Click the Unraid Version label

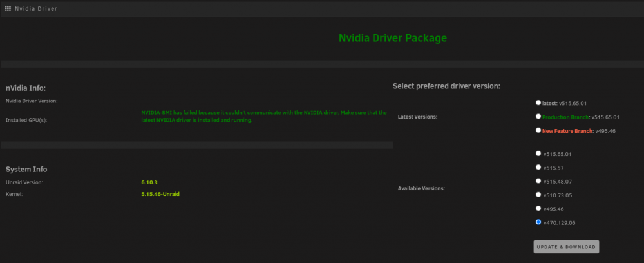(24, 182)
